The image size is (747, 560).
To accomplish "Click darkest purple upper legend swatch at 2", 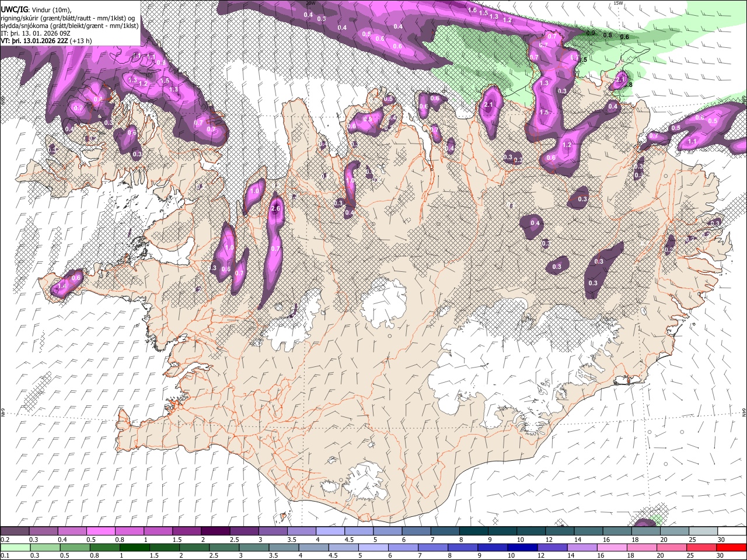I will click(215, 531).
